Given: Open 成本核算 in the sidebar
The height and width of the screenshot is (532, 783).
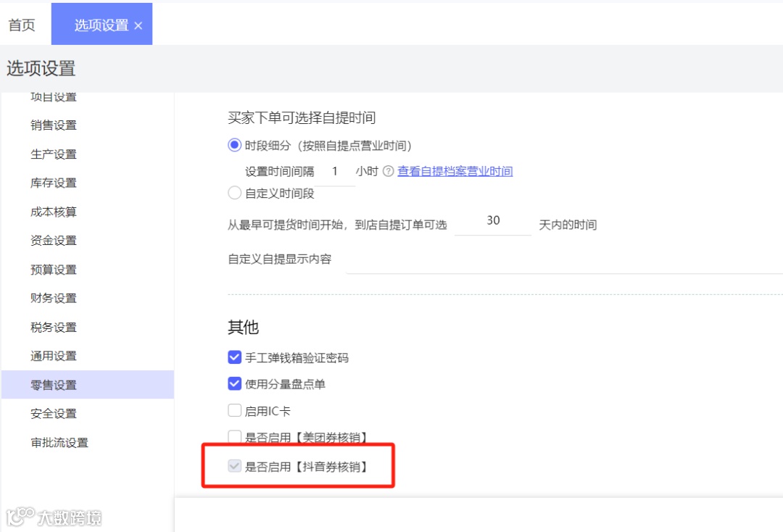Looking at the screenshot, I should (x=54, y=212).
